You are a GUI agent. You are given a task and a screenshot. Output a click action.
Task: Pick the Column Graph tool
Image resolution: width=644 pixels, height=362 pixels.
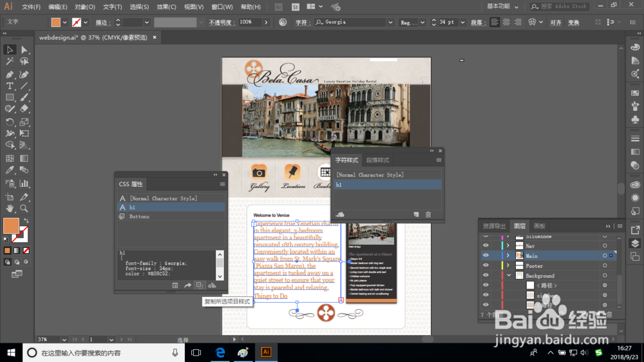[x=24, y=184]
